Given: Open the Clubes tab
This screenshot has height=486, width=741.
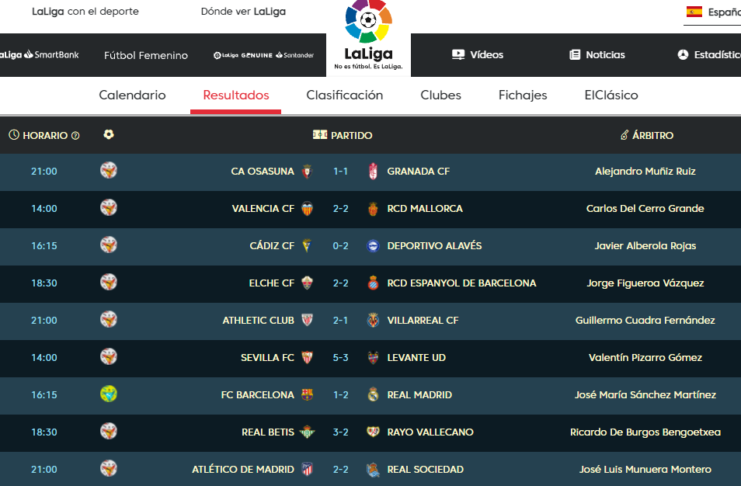Looking at the screenshot, I should click(x=441, y=95).
